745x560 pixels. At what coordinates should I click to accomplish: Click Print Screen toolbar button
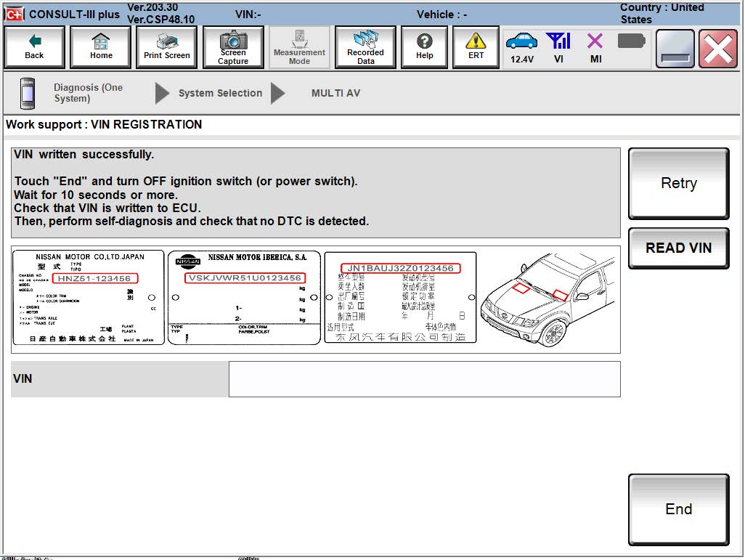coord(167,47)
